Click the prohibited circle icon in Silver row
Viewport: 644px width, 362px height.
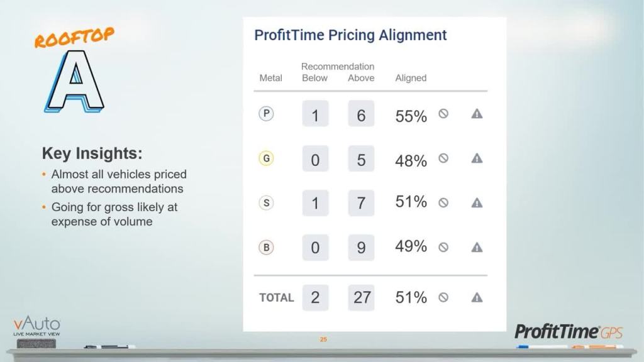pyautogui.click(x=443, y=202)
